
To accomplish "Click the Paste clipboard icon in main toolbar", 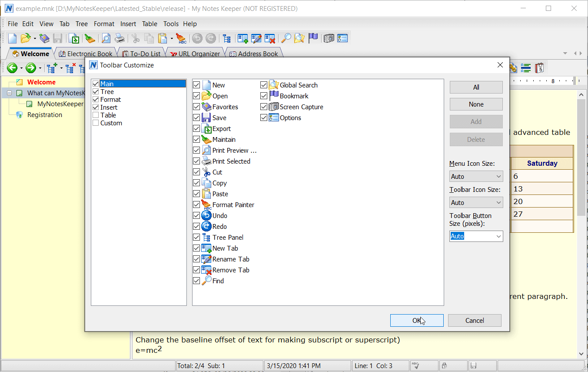I will (x=163, y=38).
